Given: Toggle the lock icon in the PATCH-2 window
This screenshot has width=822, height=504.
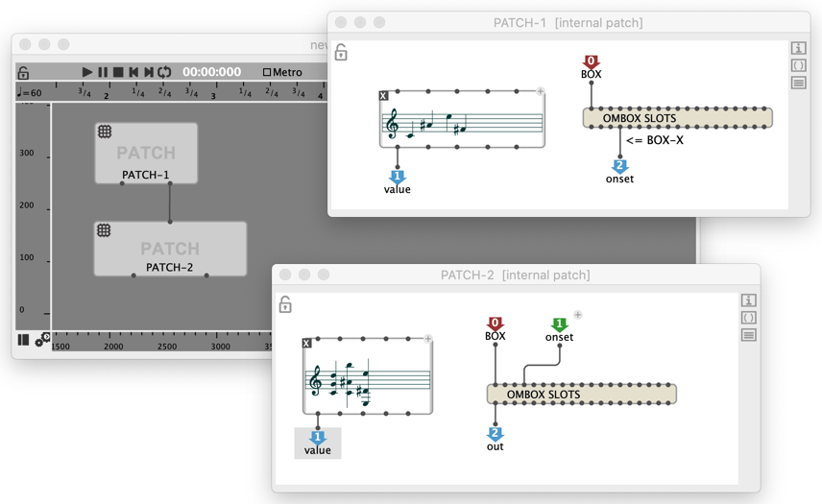Looking at the screenshot, I should coord(285,304).
